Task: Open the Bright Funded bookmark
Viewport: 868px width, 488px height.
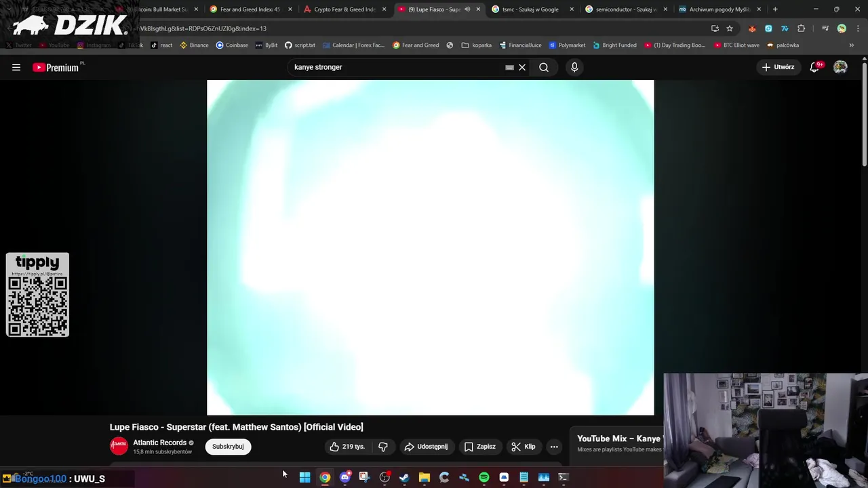Action: click(x=614, y=45)
